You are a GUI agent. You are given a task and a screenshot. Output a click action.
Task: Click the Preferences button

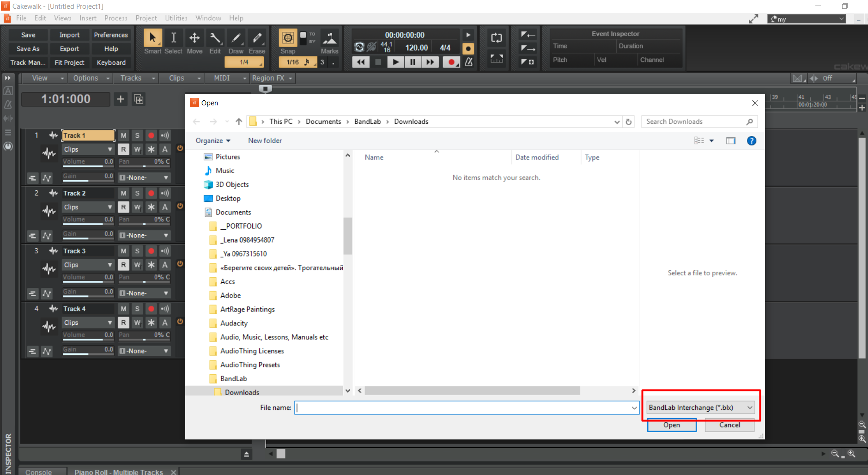111,35
